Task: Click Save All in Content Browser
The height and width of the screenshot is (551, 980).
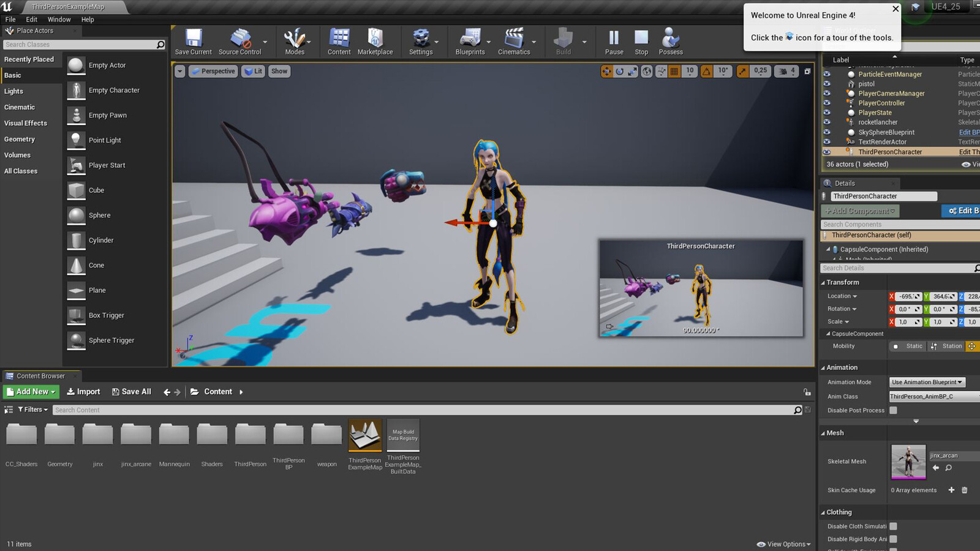Action: point(132,392)
